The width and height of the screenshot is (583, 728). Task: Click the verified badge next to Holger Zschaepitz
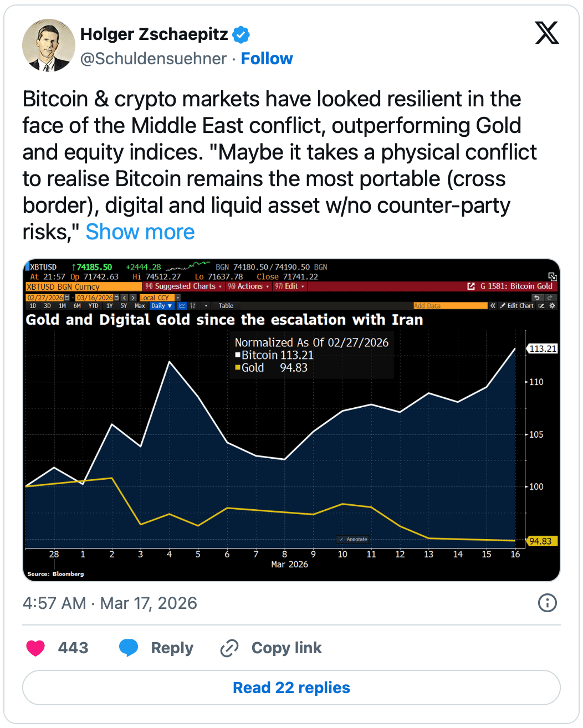point(241,35)
